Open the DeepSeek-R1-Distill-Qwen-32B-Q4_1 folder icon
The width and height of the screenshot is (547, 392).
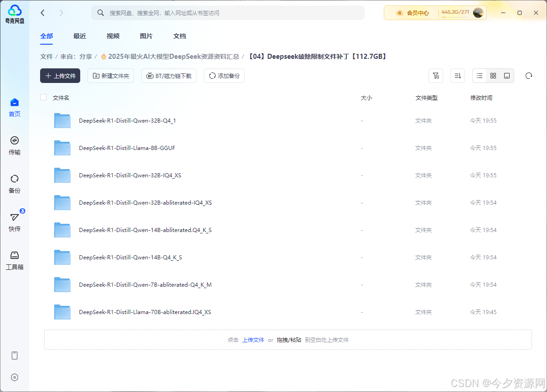(62, 121)
